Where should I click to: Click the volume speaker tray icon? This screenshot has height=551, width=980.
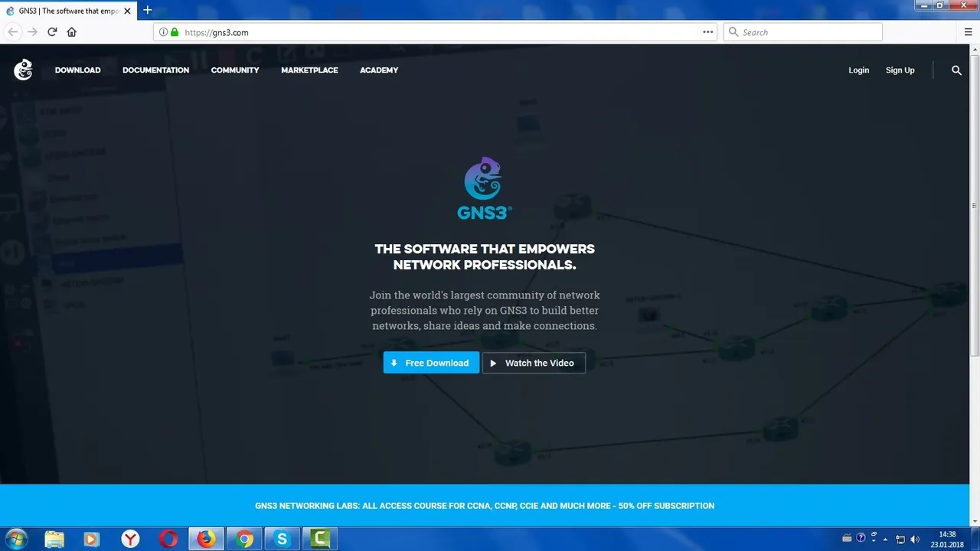point(915,539)
